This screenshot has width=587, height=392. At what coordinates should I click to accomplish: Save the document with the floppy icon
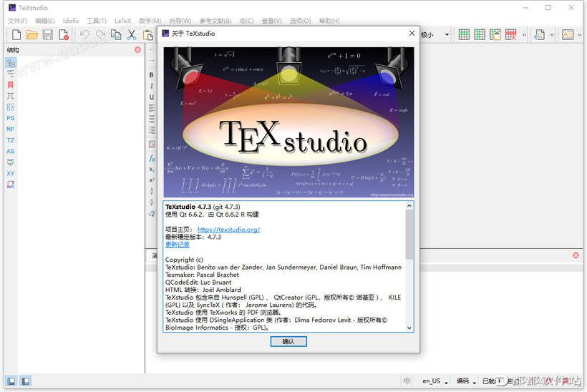click(47, 35)
